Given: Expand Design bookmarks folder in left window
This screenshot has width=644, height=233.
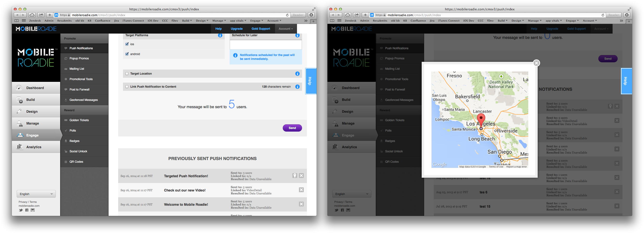Looking at the screenshot, I should click(202, 21).
